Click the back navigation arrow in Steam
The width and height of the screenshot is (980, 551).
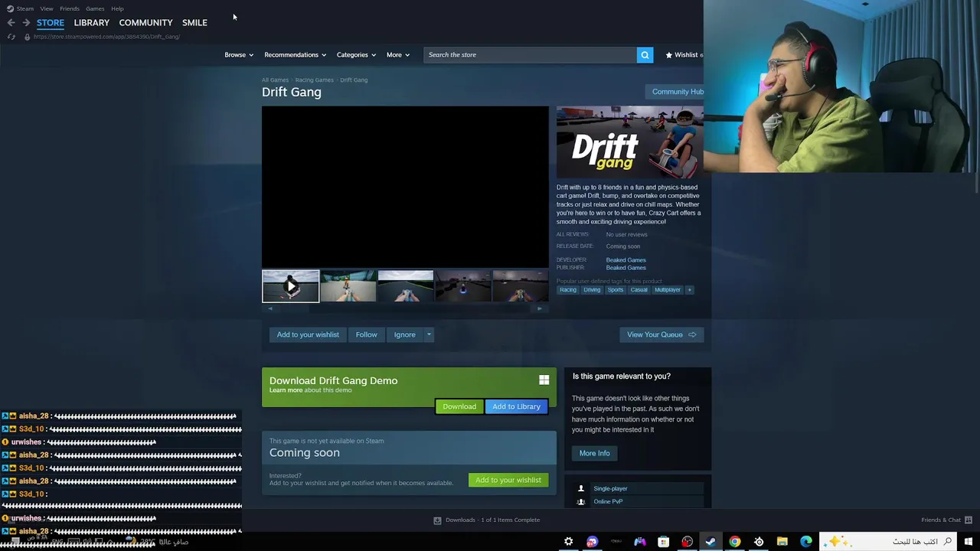[x=11, y=23]
